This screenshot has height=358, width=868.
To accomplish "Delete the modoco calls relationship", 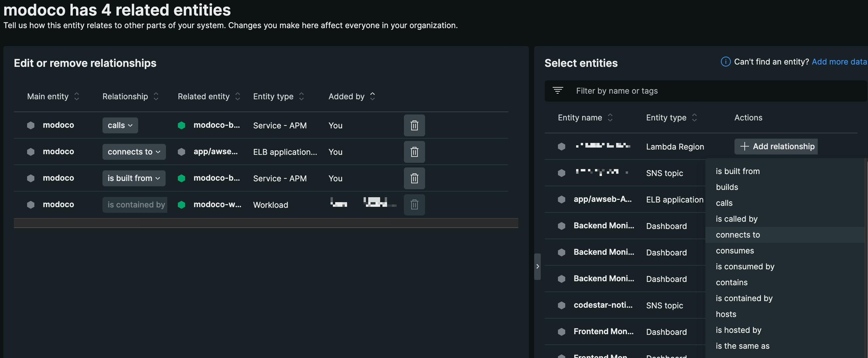I will tap(414, 125).
